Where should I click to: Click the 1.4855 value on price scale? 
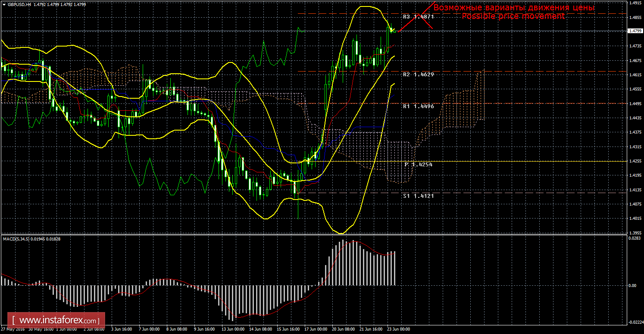pos(635,18)
